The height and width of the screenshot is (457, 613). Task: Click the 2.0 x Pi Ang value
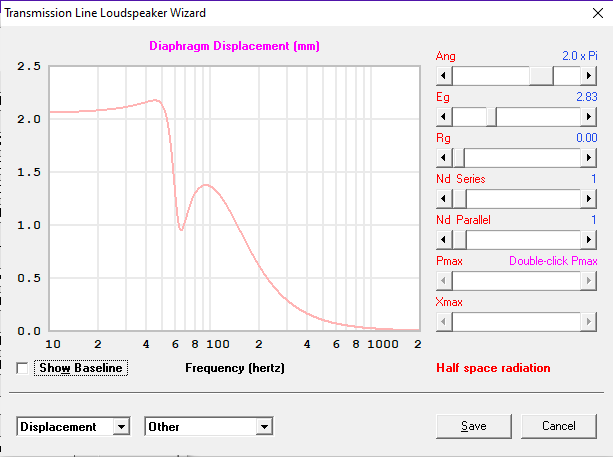click(x=580, y=56)
